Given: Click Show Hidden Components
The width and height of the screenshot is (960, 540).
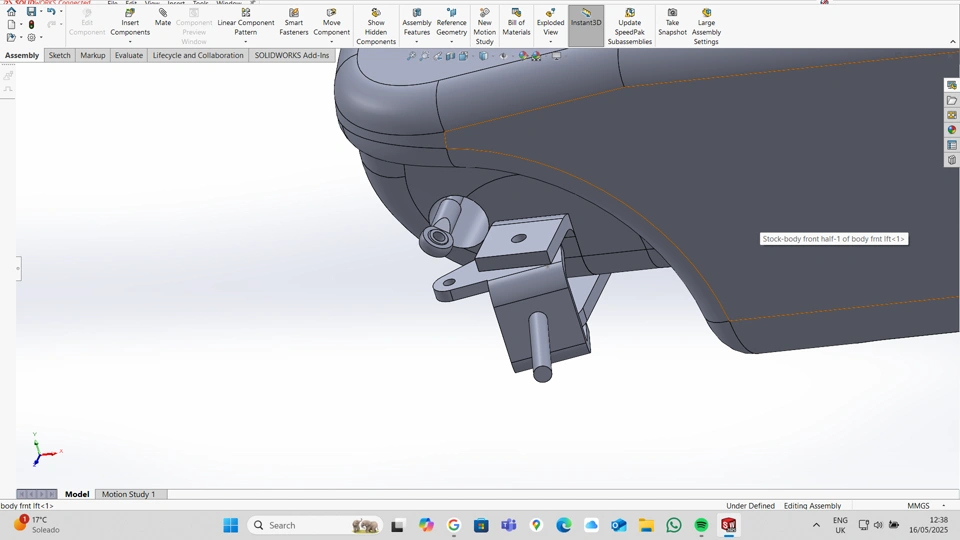Looking at the screenshot, I should coord(376,27).
